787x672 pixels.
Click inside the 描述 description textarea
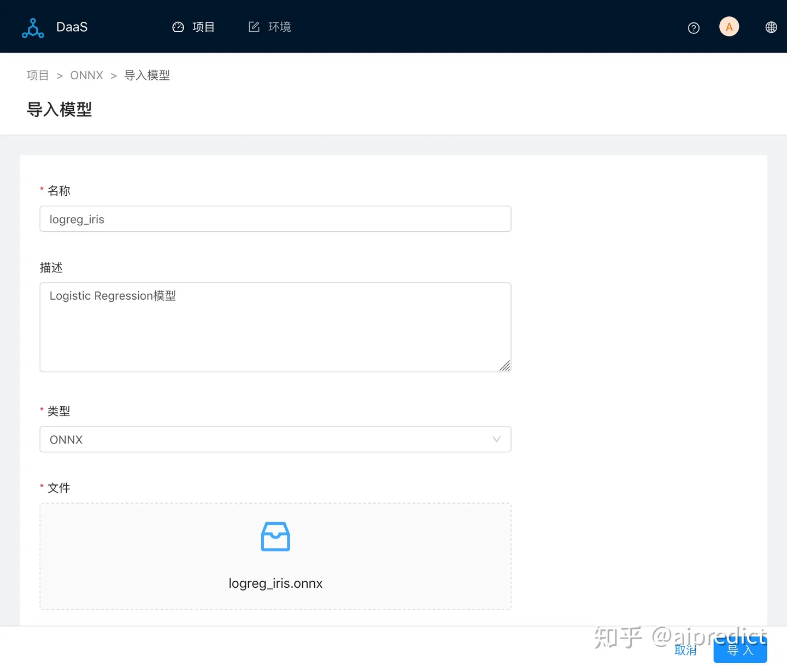pyautogui.click(x=275, y=327)
